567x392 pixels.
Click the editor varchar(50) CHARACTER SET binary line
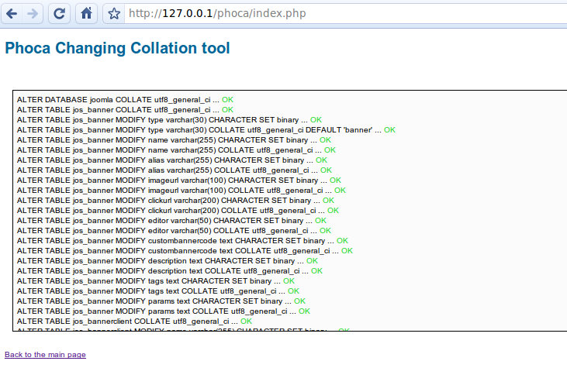pyautogui.click(x=171, y=221)
